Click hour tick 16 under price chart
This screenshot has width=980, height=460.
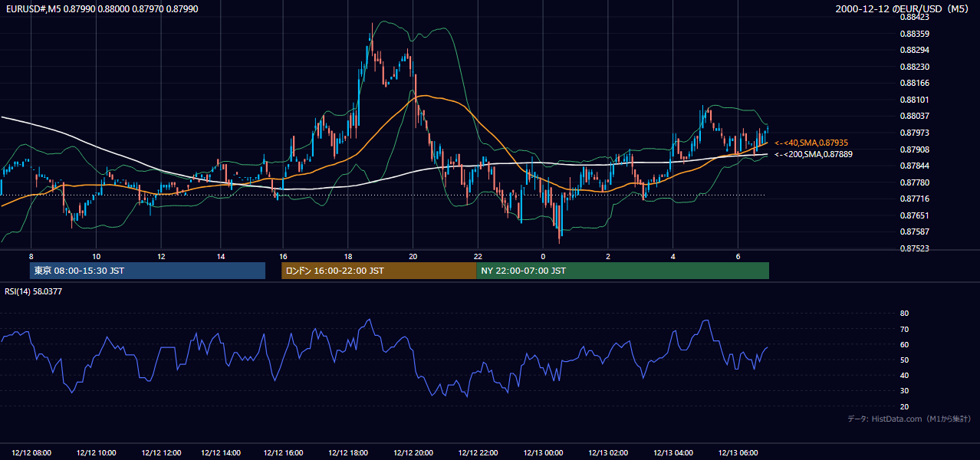coord(283,256)
